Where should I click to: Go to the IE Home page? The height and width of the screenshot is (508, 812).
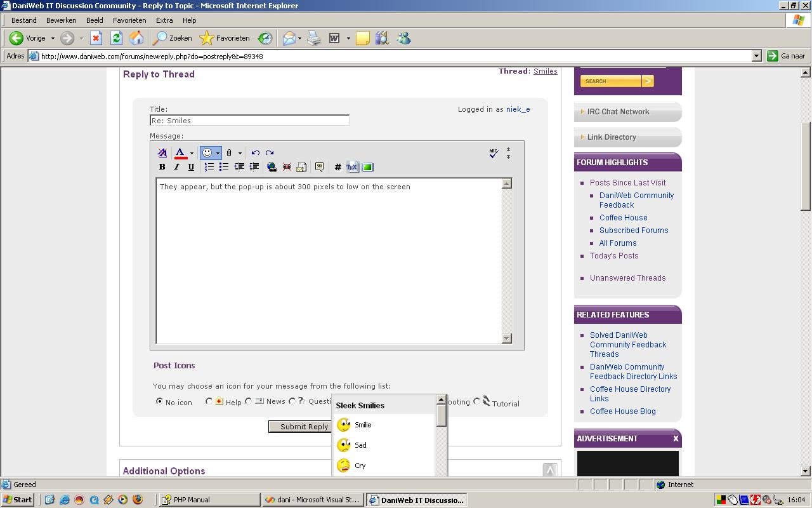[x=136, y=38]
